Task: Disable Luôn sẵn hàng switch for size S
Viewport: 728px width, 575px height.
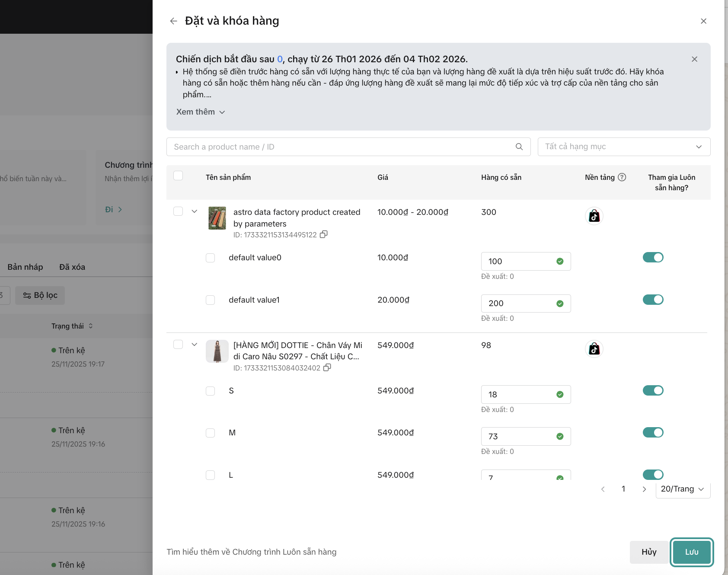Action: [653, 391]
